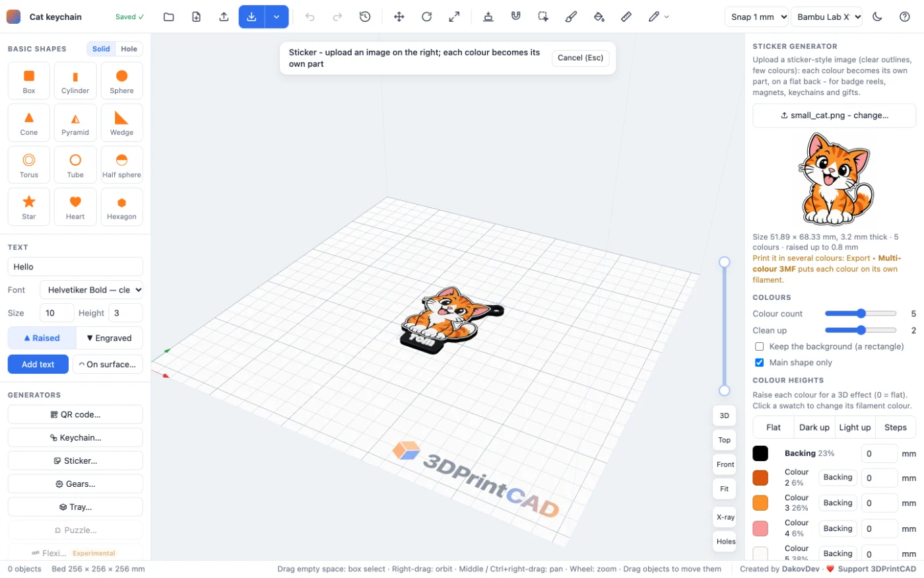Open the Sticker generator

click(75, 461)
